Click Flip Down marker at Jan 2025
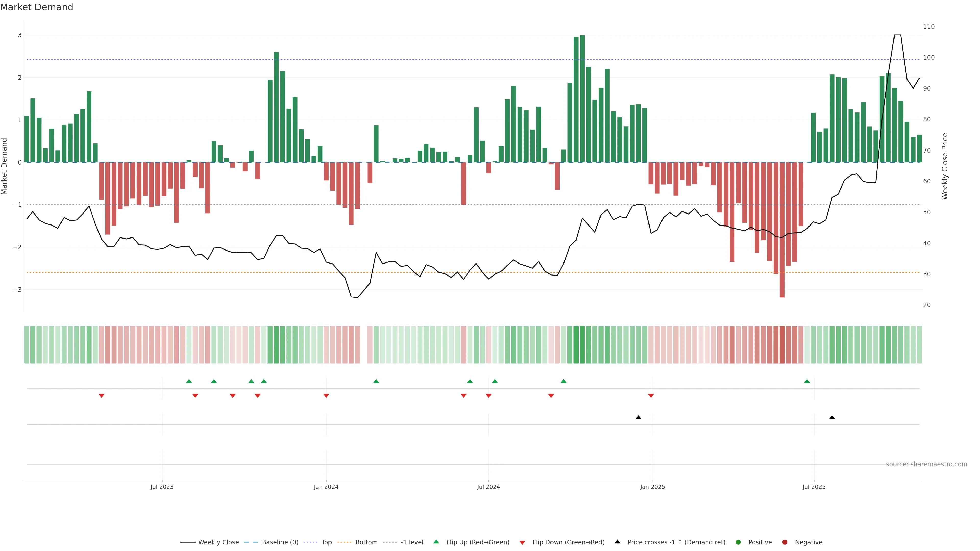Image resolution: width=980 pixels, height=551 pixels. 651,396
